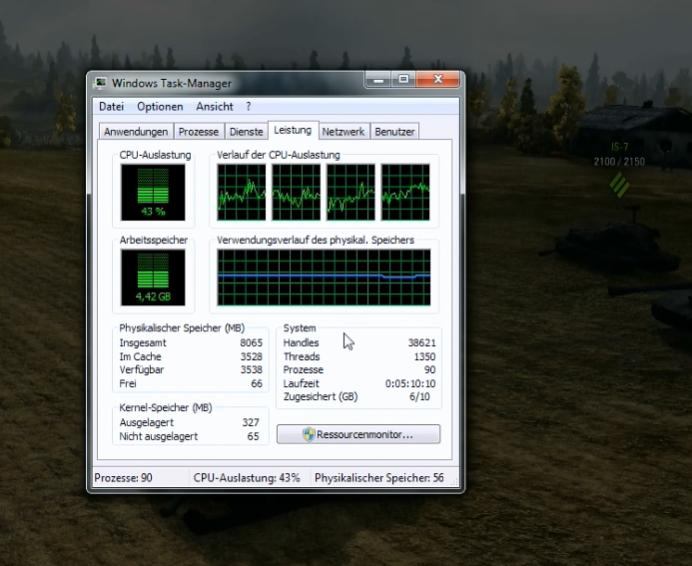Maximize the Task-Manager window
692x566 pixels.
(403, 79)
